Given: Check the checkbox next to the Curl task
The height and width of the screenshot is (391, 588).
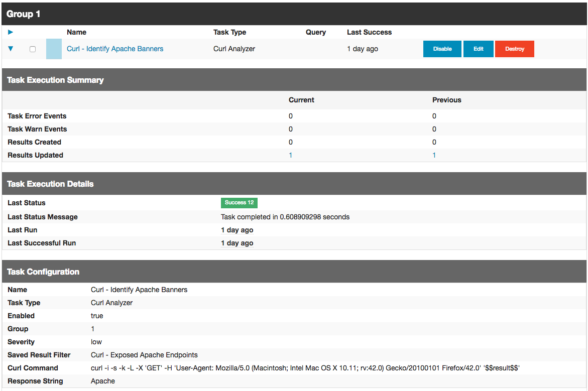Looking at the screenshot, I should (x=33, y=49).
